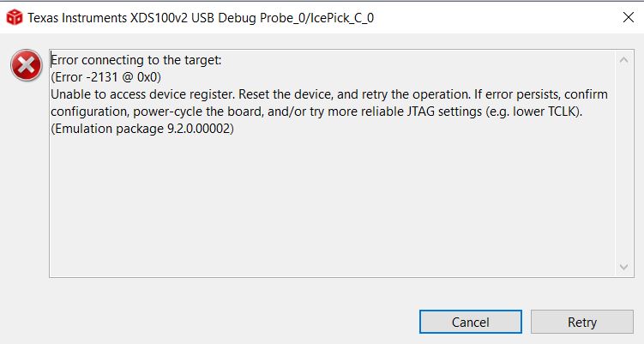Click the 'Unable to access device register' sentence
Viewport: 644px width, 344px height.
click(142, 94)
